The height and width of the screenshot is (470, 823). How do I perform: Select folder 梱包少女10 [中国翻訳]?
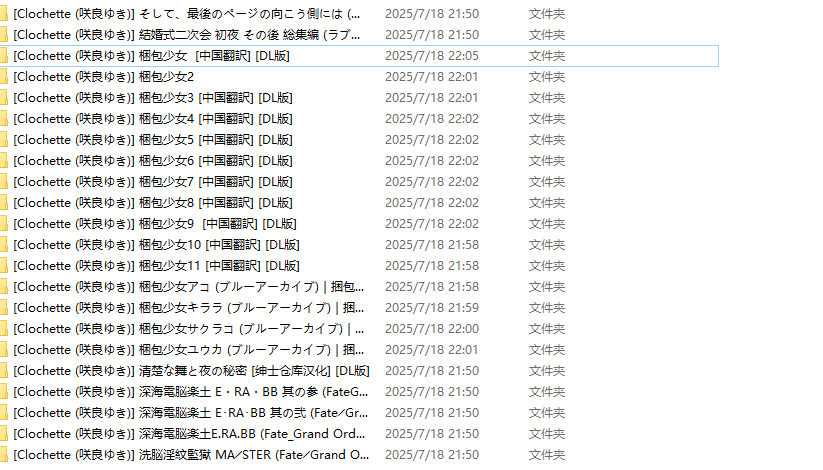point(156,245)
